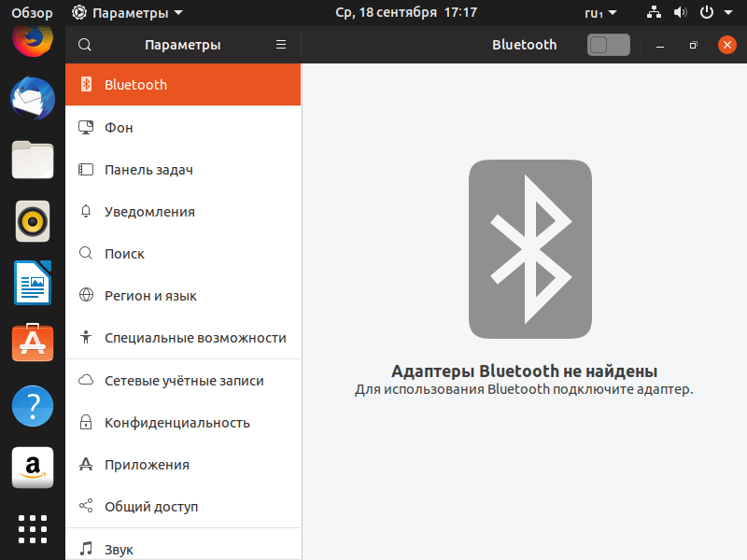
Task: Select Регион и язык in sidebar
Action: click(x=183, y=295)
